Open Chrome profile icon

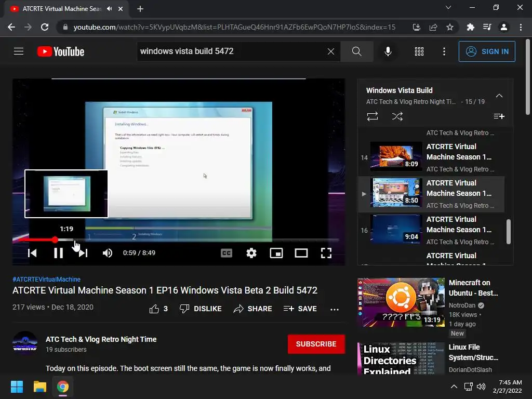(504, 27)
